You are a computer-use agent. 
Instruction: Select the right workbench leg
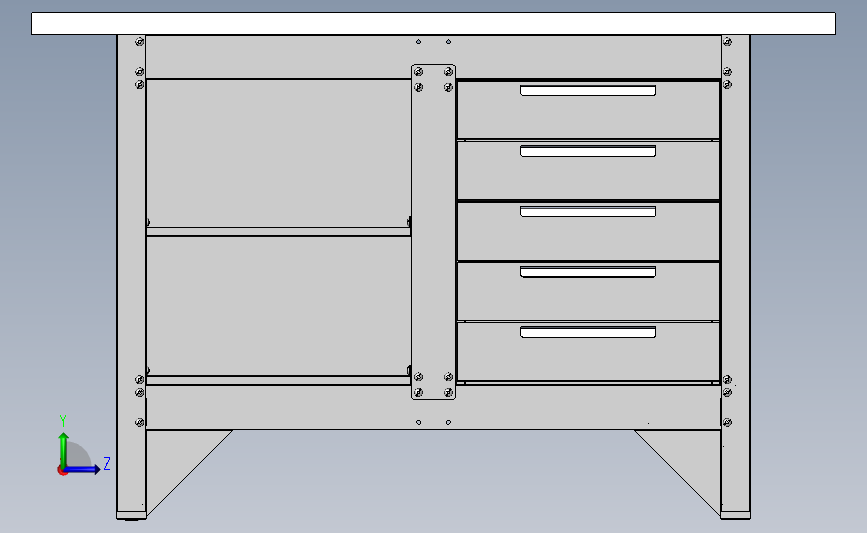735,276
